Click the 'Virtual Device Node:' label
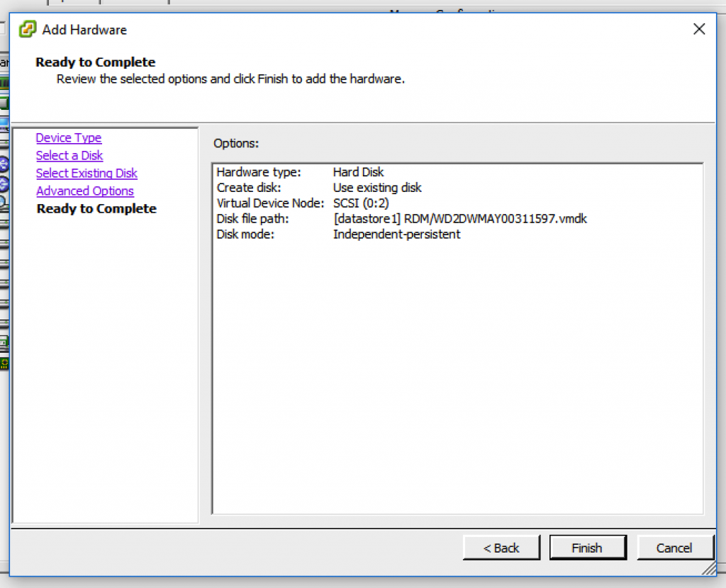This screenshot has width=726, height=588. (x=270, y=203)
